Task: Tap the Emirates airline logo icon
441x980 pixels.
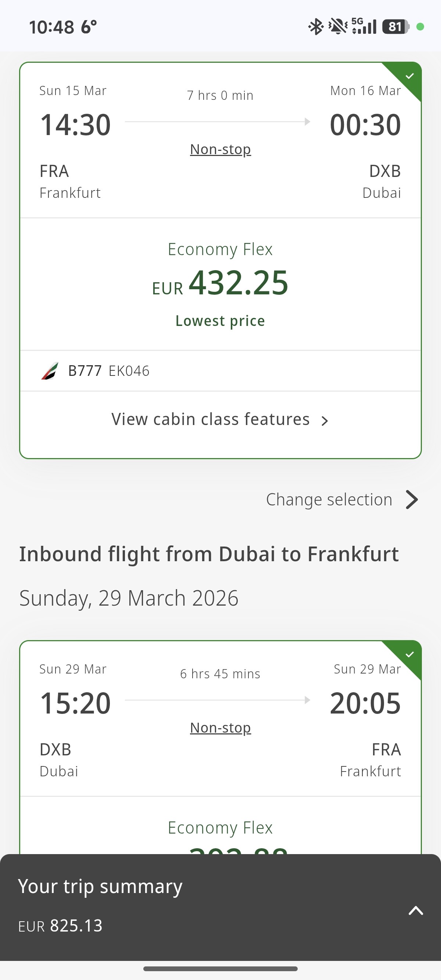Action: (50, 371)
